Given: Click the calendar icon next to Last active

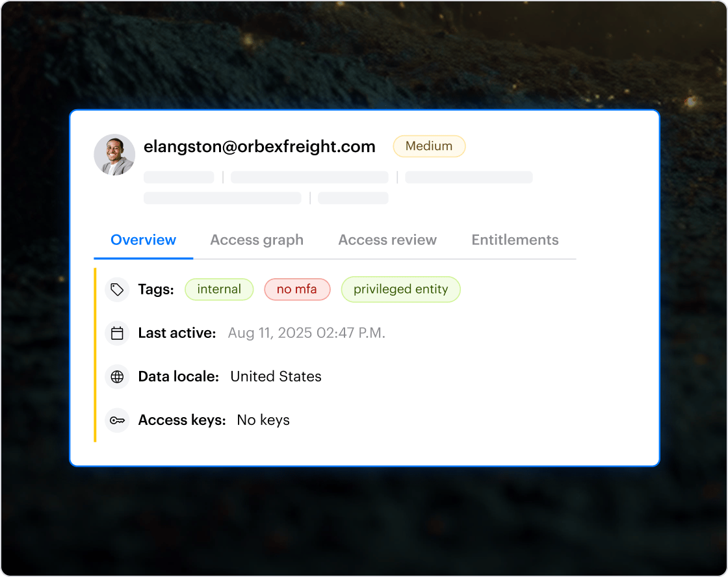Looking at the screenshot, I should click(117, 333).
